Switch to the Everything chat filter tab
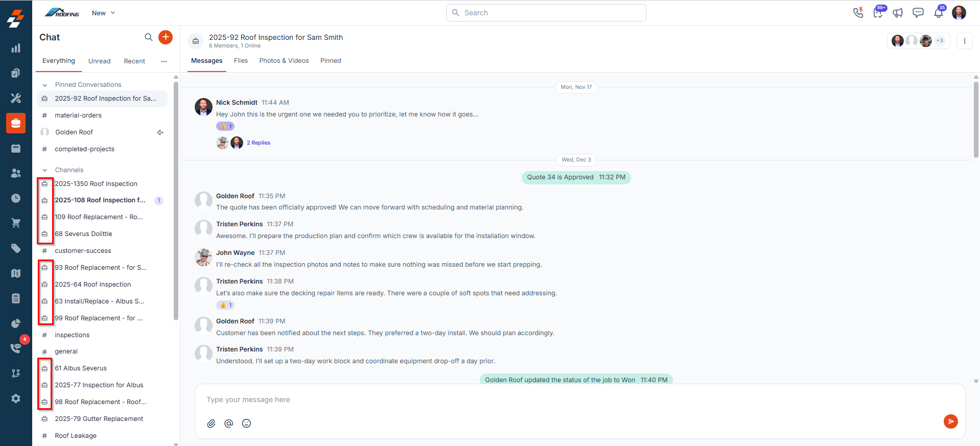Image resolution: width=980 pixels, height=446 pixels. (59, 61)
